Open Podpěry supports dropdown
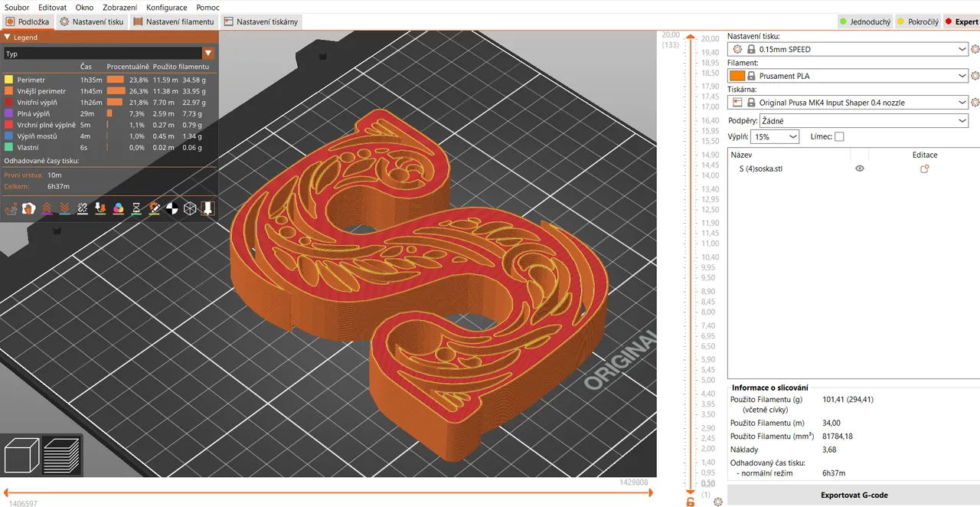This screenshot has height=507, width=980. pos(864,121)
